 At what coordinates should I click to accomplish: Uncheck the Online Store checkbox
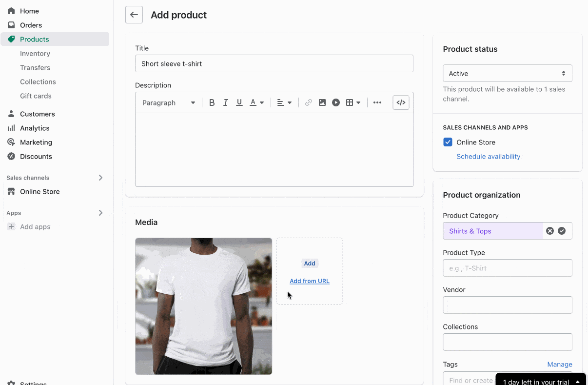coord(448,142)
